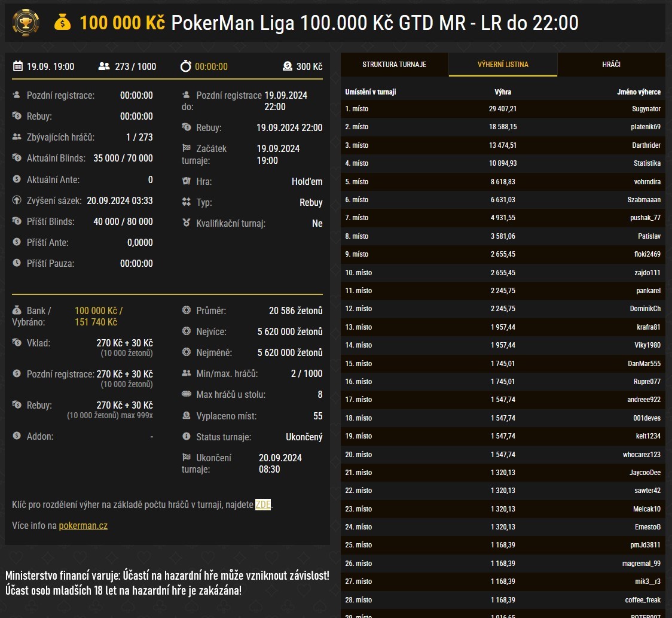Open the Hráči tab
672x618 pixels.
click(611, 65)
